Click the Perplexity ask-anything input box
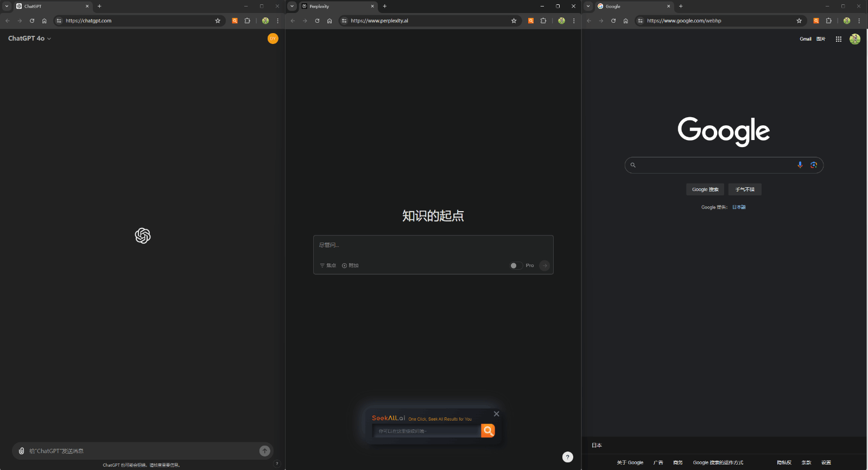 (x=433, y=245)
